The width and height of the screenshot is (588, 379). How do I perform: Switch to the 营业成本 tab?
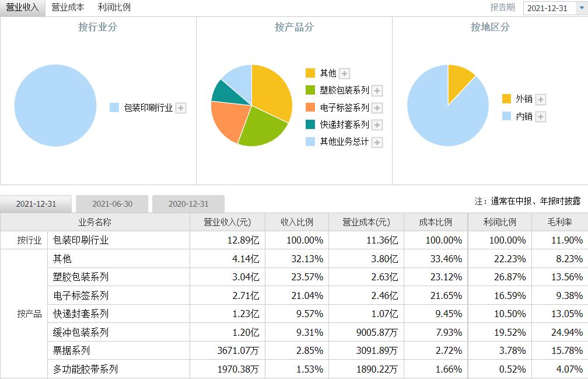pos(68,8)
